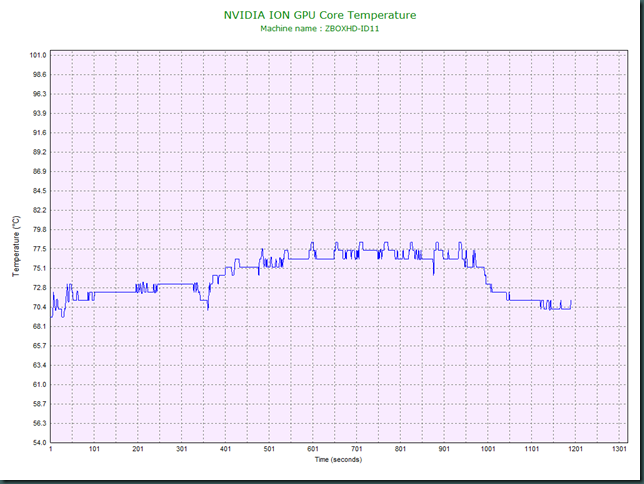Select the 98.6 y-axis value
Screen dimensions: 644x484
pyautogui.click(x=39, y=75)
